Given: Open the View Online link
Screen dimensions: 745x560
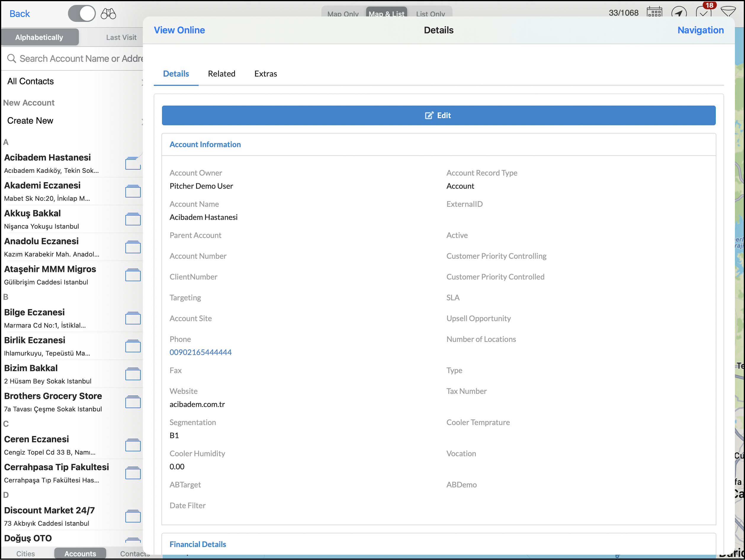Looking at the screenshot, I should (179, 30).
